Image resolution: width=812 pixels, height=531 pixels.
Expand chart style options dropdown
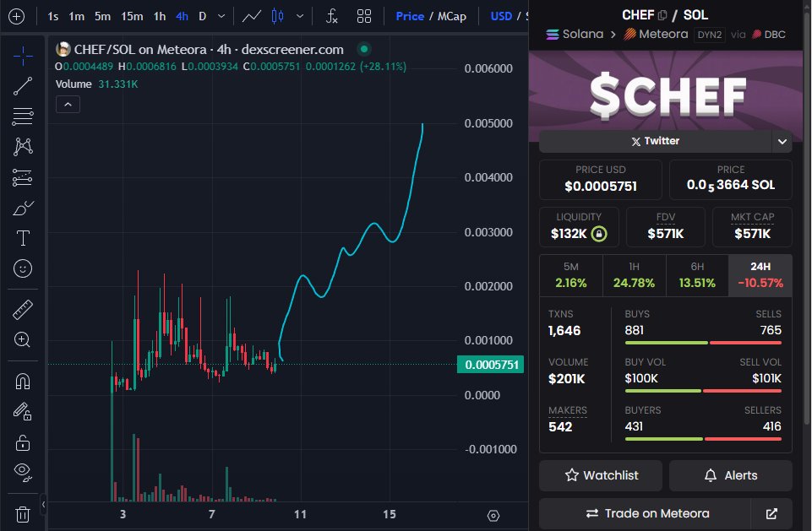click(x=300, y=17)
